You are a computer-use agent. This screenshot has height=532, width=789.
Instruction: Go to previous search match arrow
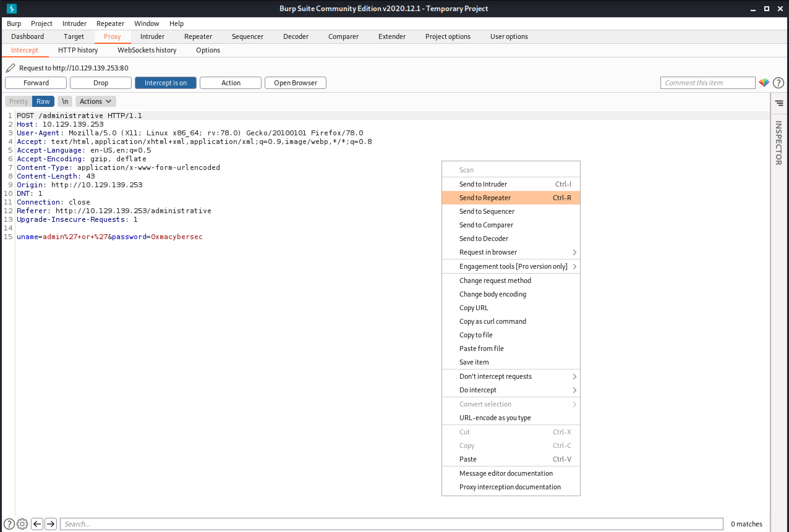pyautogui.click(x=37, y=524)
